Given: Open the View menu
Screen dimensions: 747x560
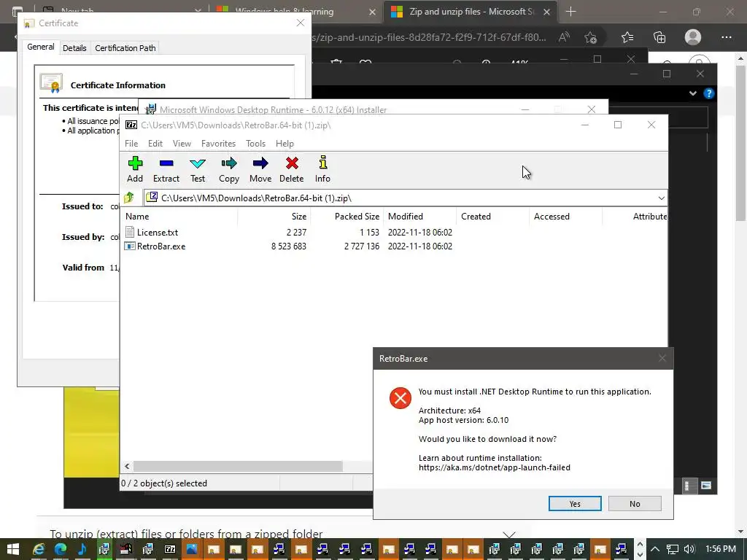Looking at the screenshot, I should [x=182, y=144].
